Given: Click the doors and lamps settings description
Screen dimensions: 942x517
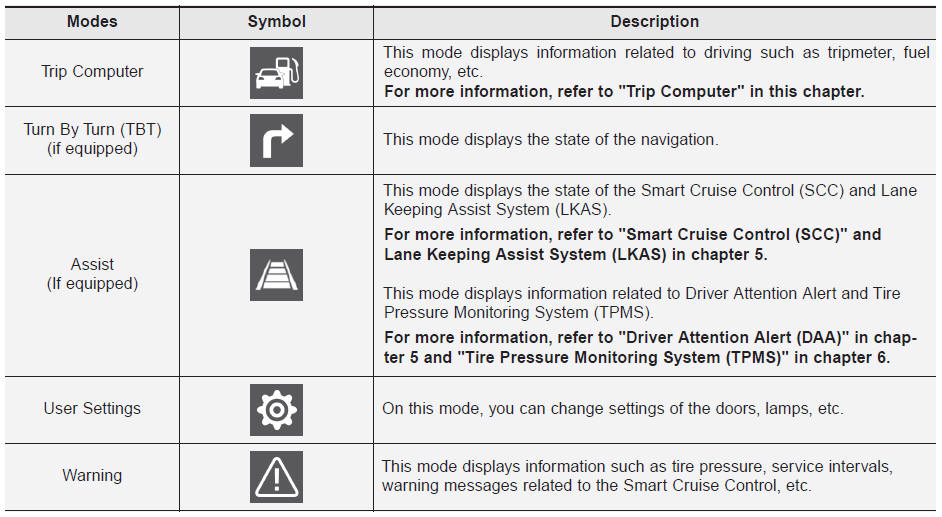Looking at the screenshot, I should click(612, 408).
